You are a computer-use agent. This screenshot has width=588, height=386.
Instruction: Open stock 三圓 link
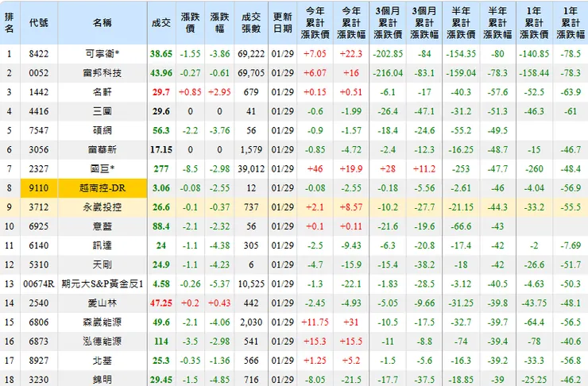102,111
